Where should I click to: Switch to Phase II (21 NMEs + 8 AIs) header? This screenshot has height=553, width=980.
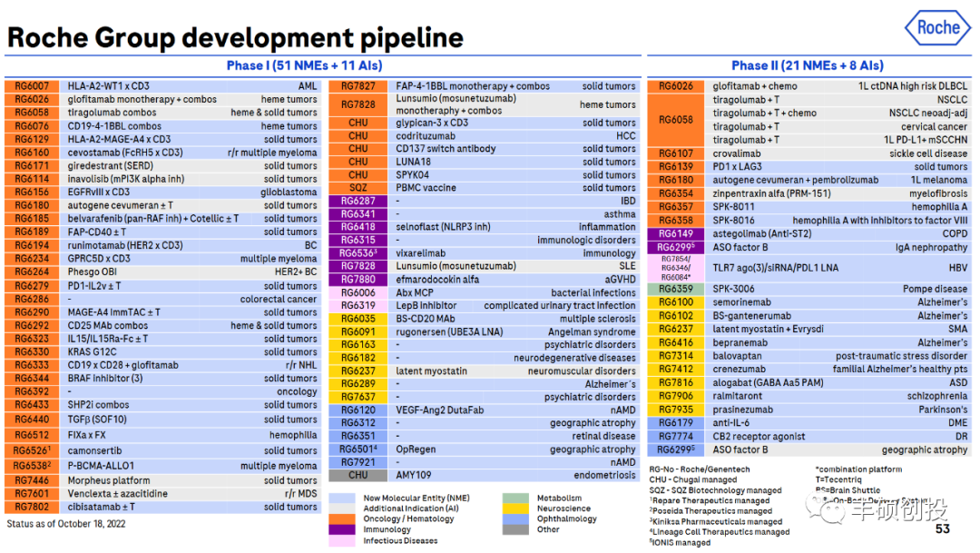coord(807,65)
